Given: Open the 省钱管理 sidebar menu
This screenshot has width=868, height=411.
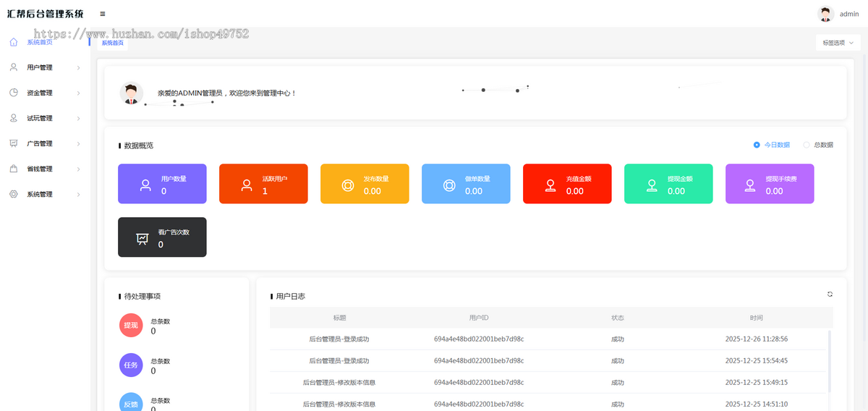Looking at the screenshot, I should pyautogui.click(x=45, y=169).
